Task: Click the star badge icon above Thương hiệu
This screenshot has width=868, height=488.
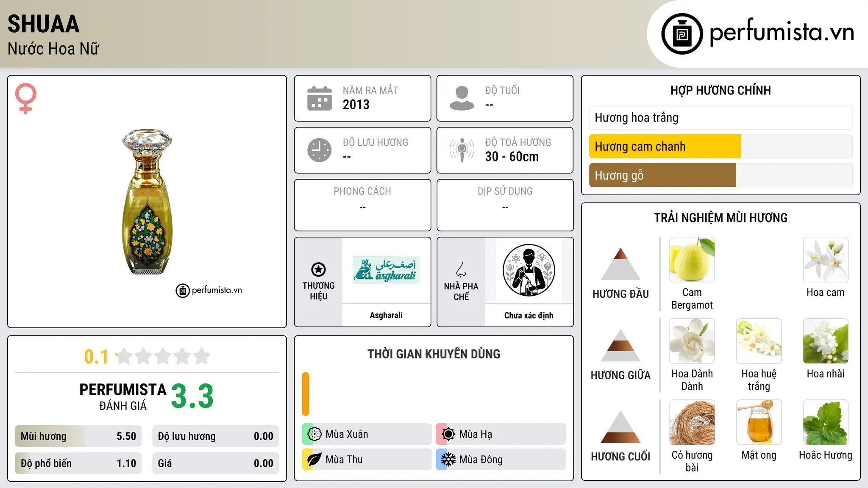Action: (x=318, y=269)
